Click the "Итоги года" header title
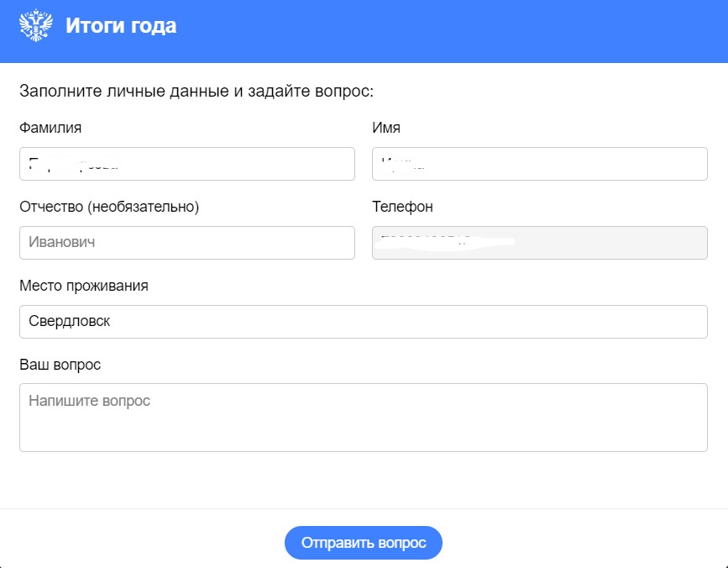This screenshot has height=568, width=728. tap(121, 26)
